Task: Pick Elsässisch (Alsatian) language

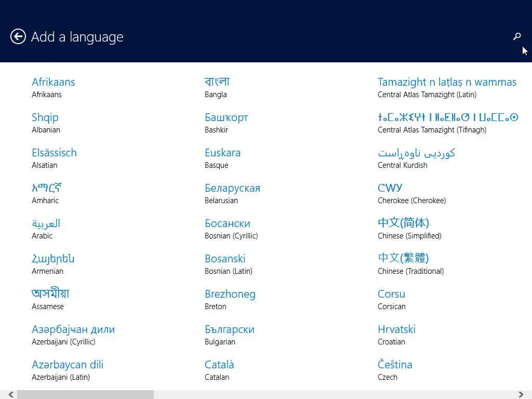Action: coord(54,158)
